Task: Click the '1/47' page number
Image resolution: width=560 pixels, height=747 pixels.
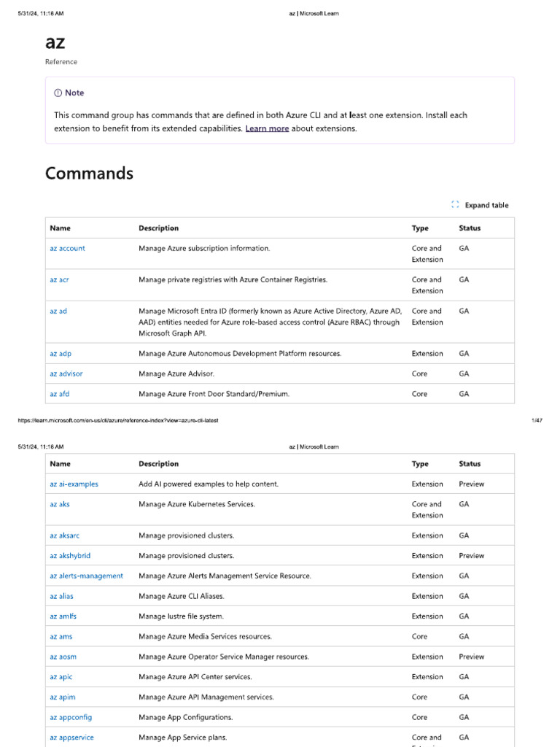Action: (x=537, y=420)
